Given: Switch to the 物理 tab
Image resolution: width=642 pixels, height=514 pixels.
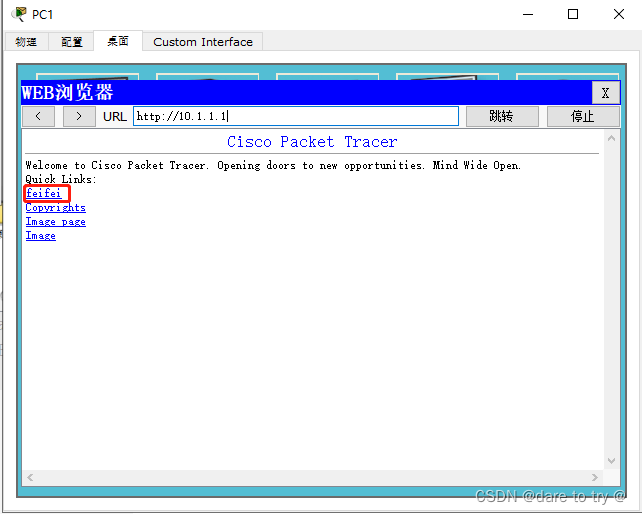Looking at the screenshot, I should coord(26,42).
